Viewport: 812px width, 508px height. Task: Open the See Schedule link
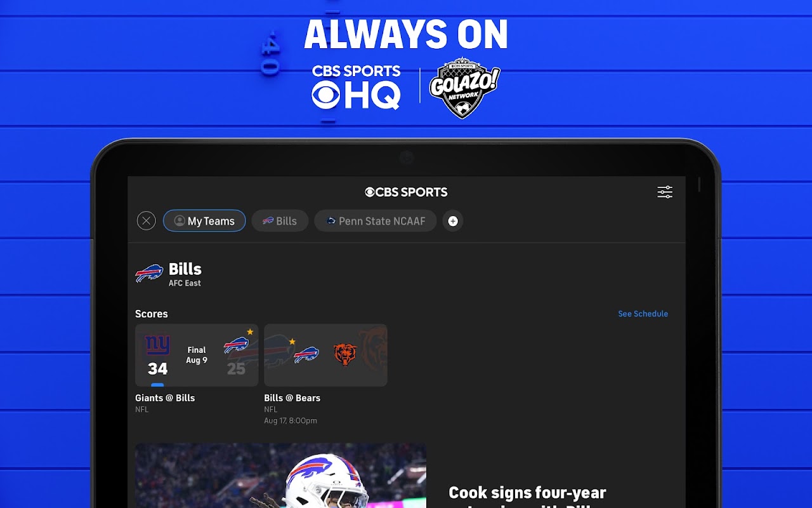[x=643, y=314]
